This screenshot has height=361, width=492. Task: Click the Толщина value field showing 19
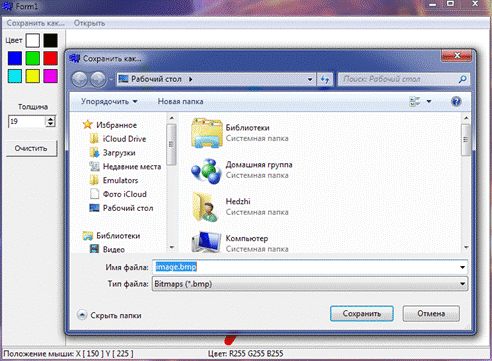pyautogui.click(x=27, y=121)
